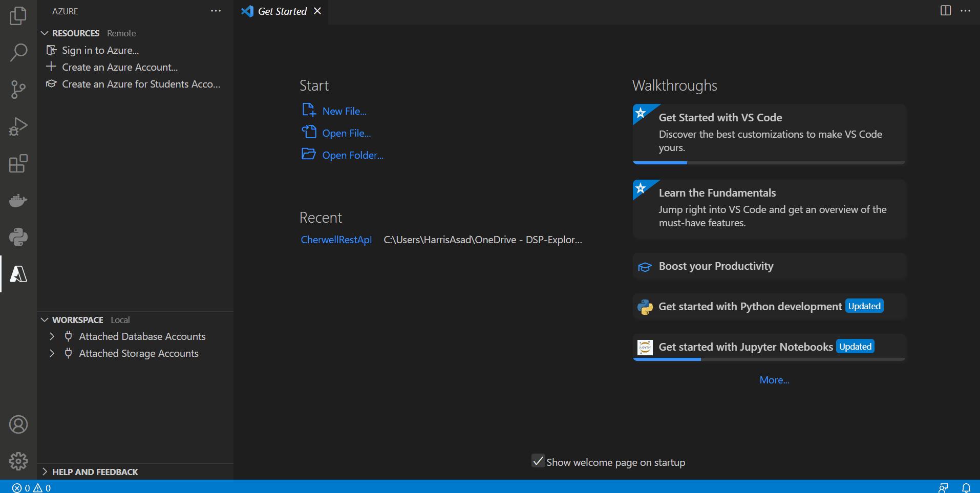The height and width of the screenshot is (493, 980).
Task: Click the Remote label beside RESOURCES
Action: coord(121,33)
